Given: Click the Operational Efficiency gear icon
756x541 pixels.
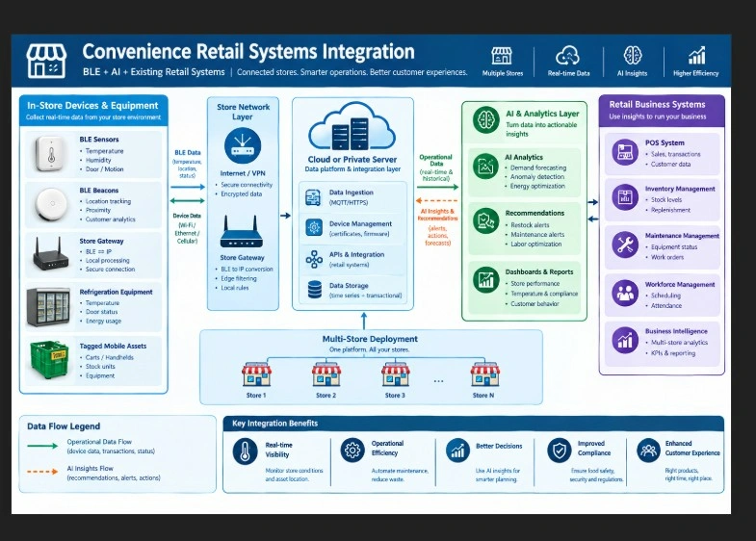Looking at the screenshot, I should 352,450.
